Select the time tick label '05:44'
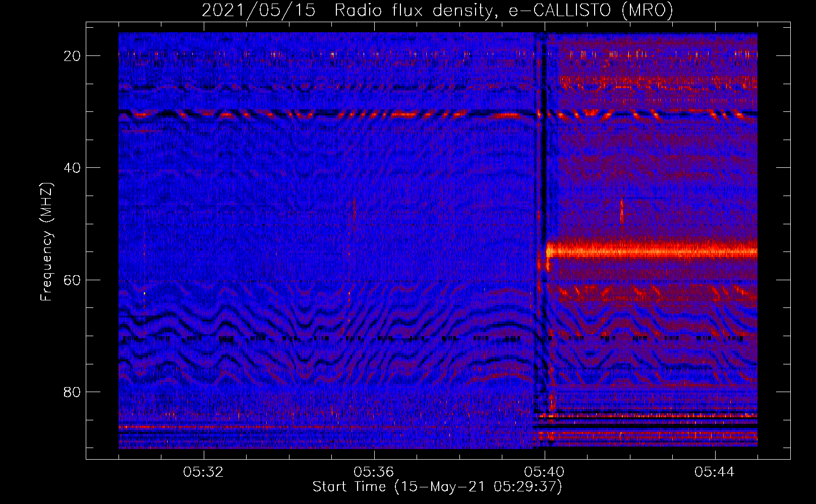Viewport: 816px width, 504px height. 715,472
